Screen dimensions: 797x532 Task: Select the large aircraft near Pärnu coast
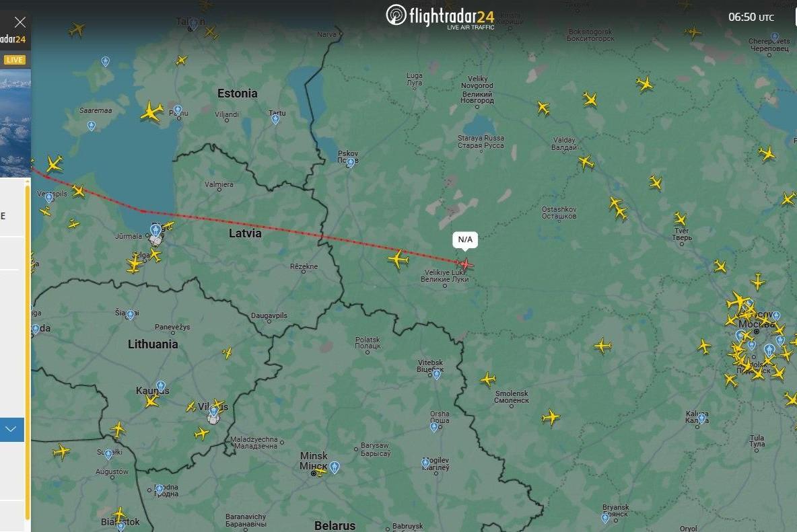click(151, 112)
